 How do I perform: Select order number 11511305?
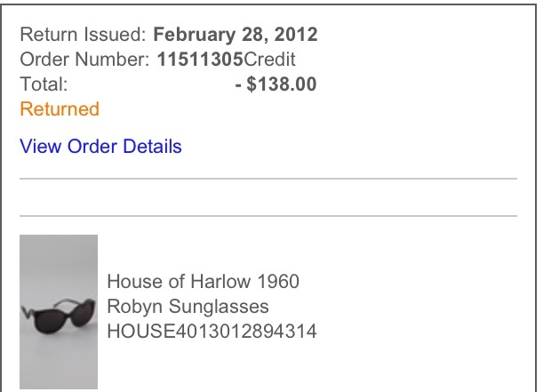[200, 59]
